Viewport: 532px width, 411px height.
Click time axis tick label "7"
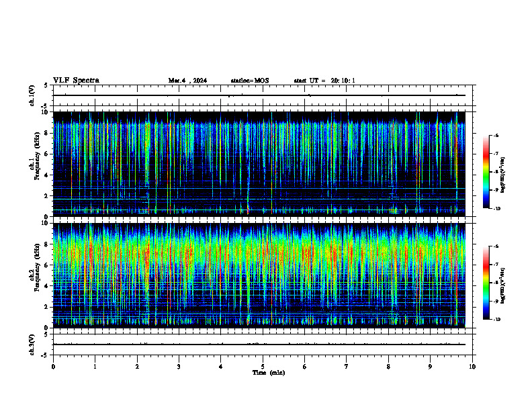coord(347,367)
